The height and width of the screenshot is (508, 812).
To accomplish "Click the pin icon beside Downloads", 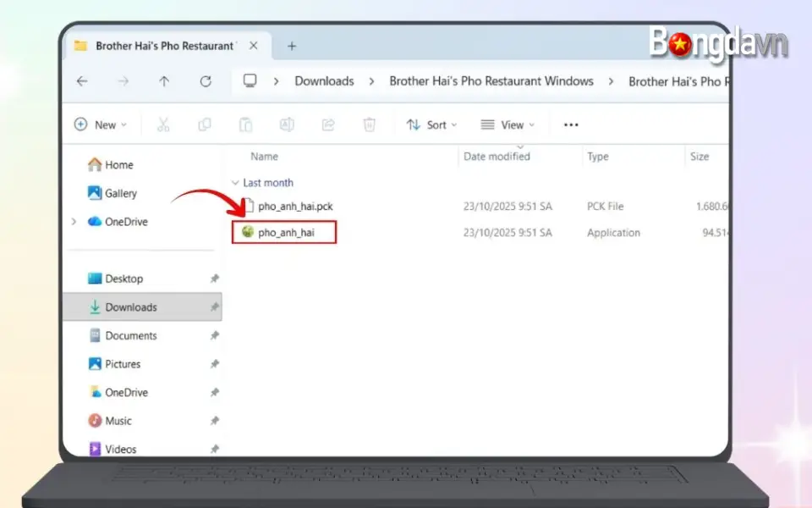I will (x=214, y=306).
